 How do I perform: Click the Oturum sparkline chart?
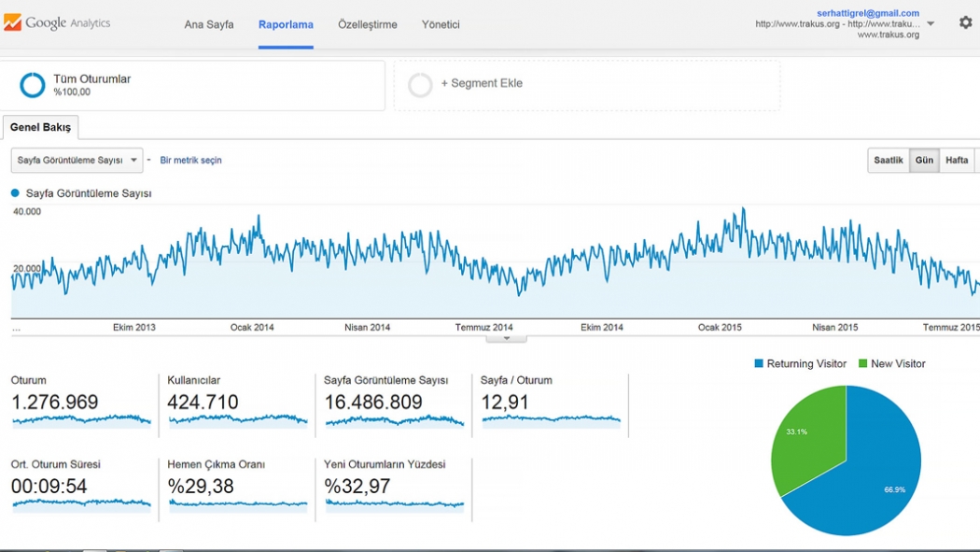click(81, 420)
